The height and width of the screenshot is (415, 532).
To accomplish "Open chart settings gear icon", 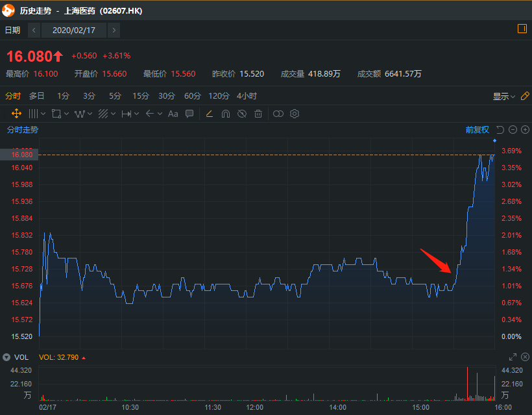I will [295, 114].
